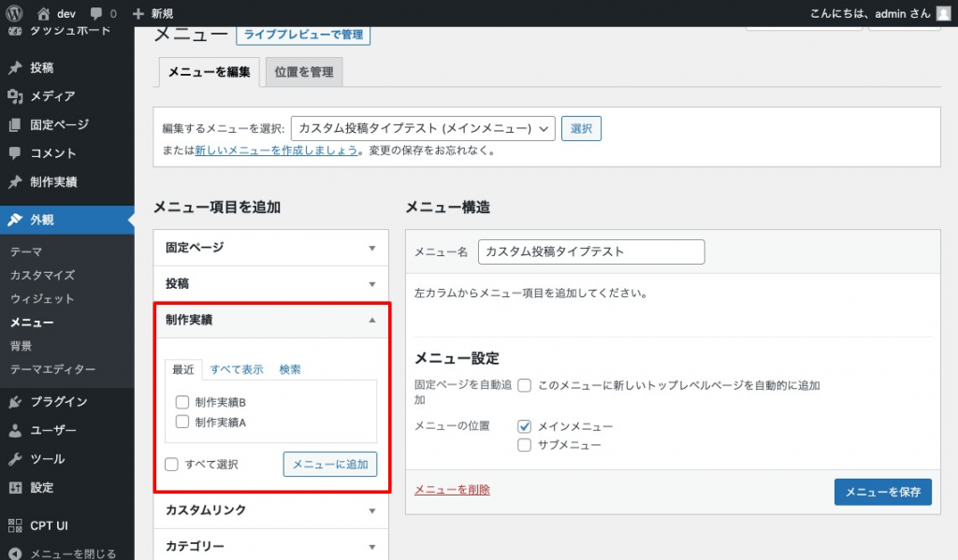Uncheck the メインメニュー position checkbox
Screen dimensions: 958x560
click(524, 426)
